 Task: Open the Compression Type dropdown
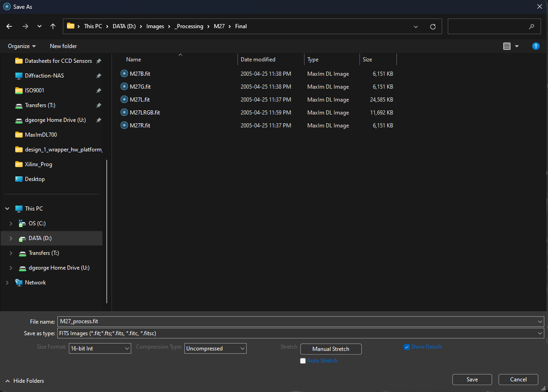coord(215,349)
